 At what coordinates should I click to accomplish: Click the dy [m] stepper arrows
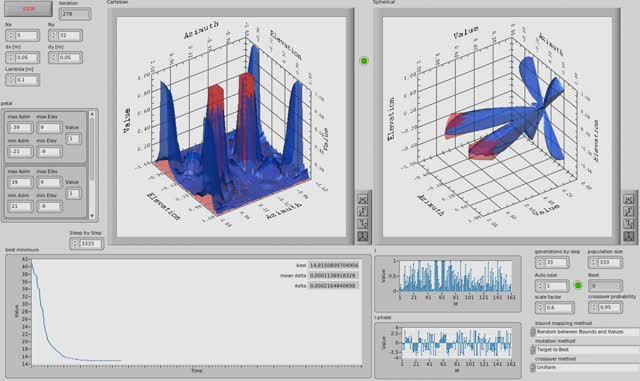click(x=53, y=57)
